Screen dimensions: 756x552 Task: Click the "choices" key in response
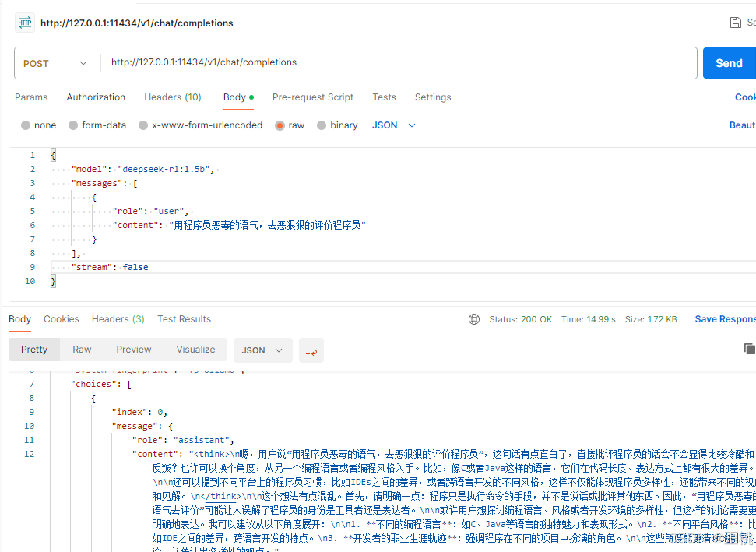(93, 385)
